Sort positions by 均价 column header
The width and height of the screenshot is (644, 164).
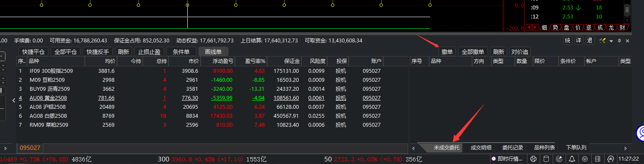pos(101,61)
